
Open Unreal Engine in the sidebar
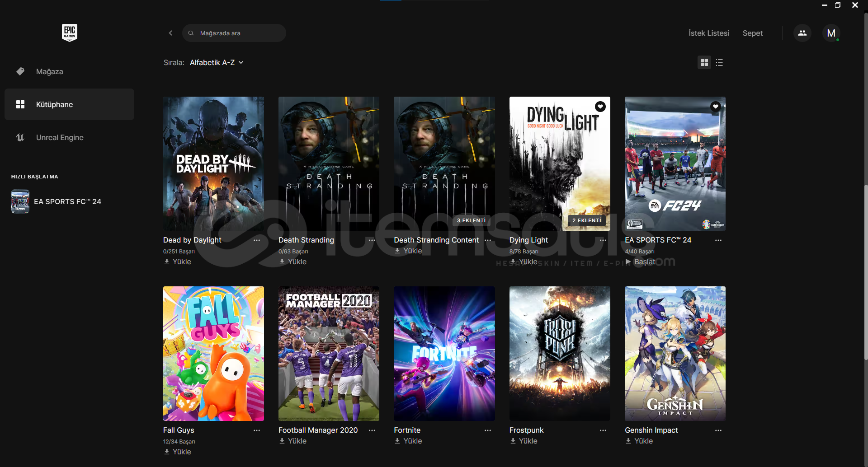(69, 137)
